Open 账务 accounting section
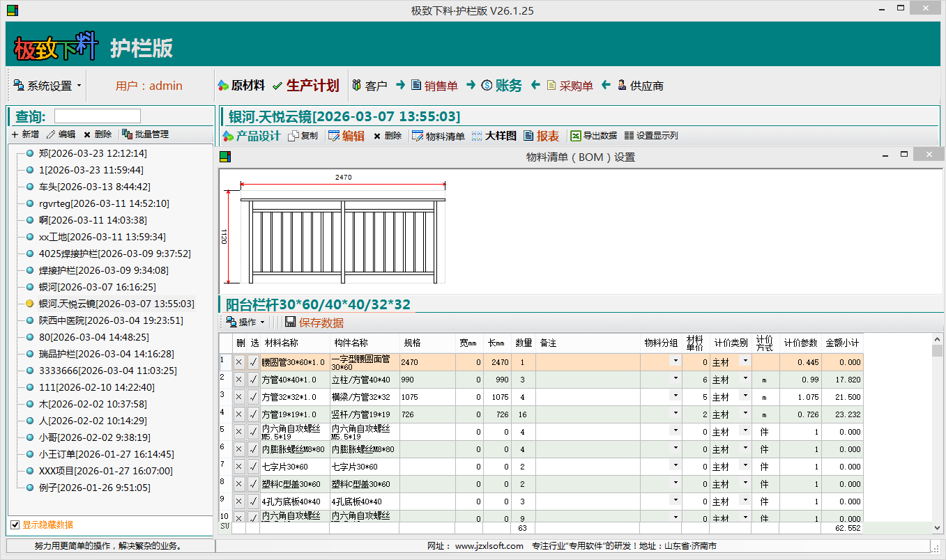Image resolution: width=946 pixels, height=560 pixels. pos(501,86)
